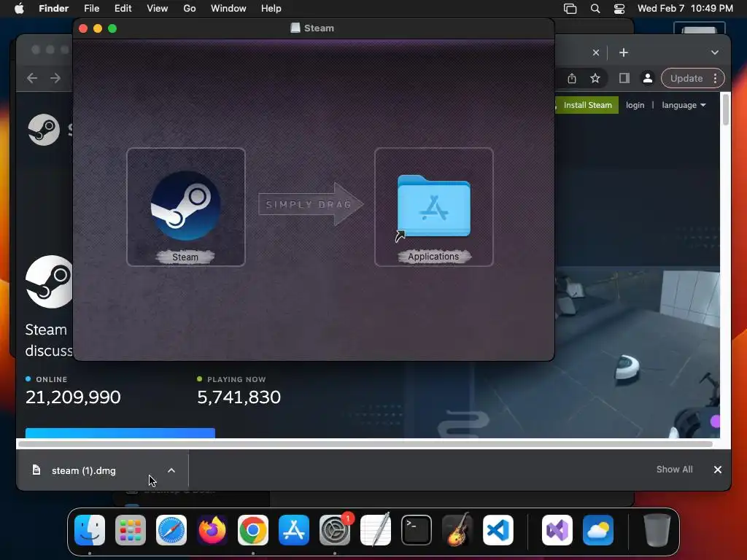
Task: Click the Steam window title text
Action: click(x=319, y=28)
